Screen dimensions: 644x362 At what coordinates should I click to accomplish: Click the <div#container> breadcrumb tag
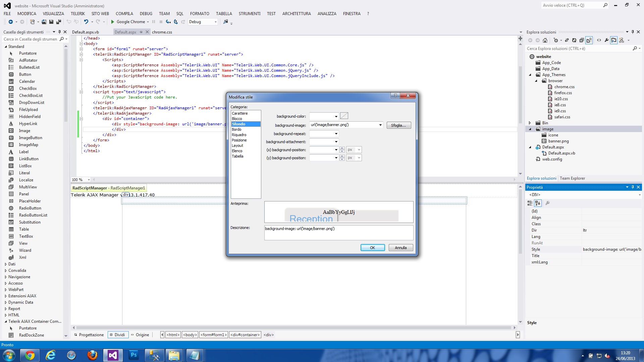[x=245, y=335]
